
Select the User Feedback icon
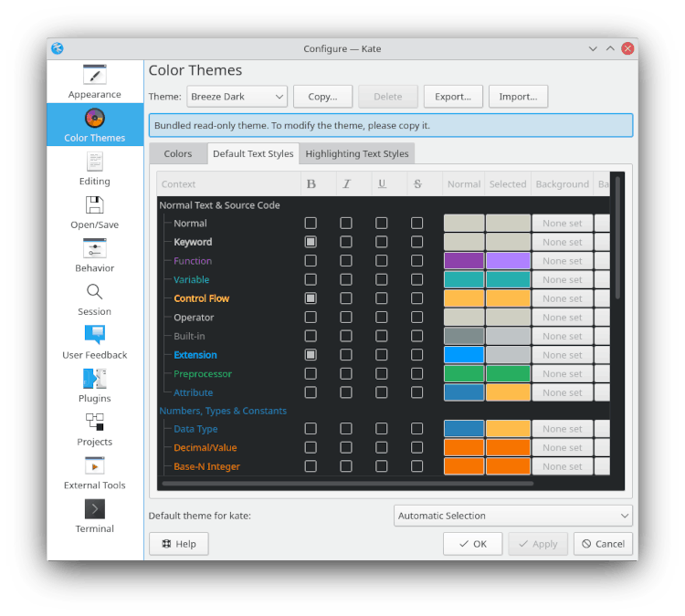point(95,335)
